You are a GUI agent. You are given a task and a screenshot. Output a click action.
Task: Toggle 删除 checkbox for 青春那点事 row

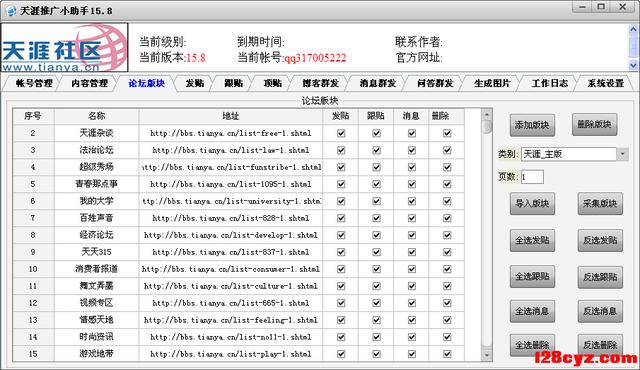(x=447, y=184)
